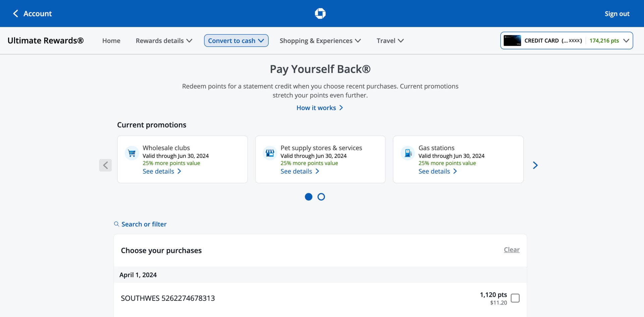Screen dimensions: 644x317
Task: Advance the promotions carousel with the right arrow
Action: [535, 165]
